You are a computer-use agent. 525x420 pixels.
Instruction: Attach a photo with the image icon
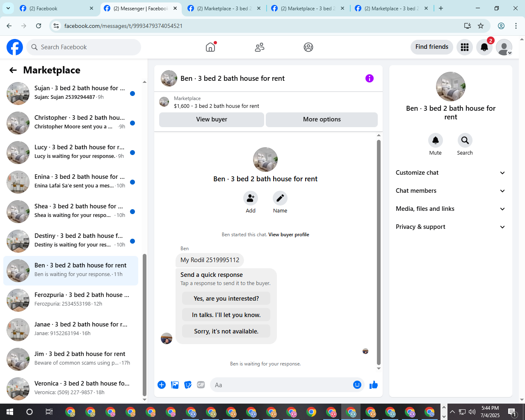(x=175, y=385)
